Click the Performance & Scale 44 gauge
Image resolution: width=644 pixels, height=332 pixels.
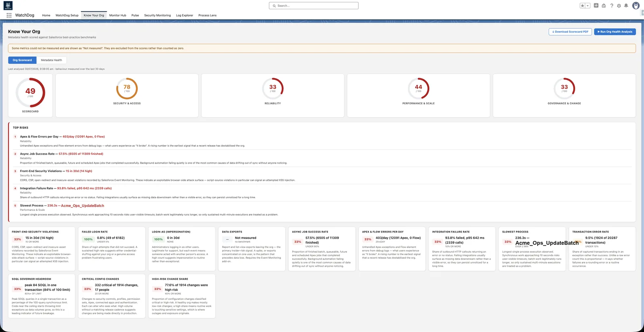(x=419, y=89)
